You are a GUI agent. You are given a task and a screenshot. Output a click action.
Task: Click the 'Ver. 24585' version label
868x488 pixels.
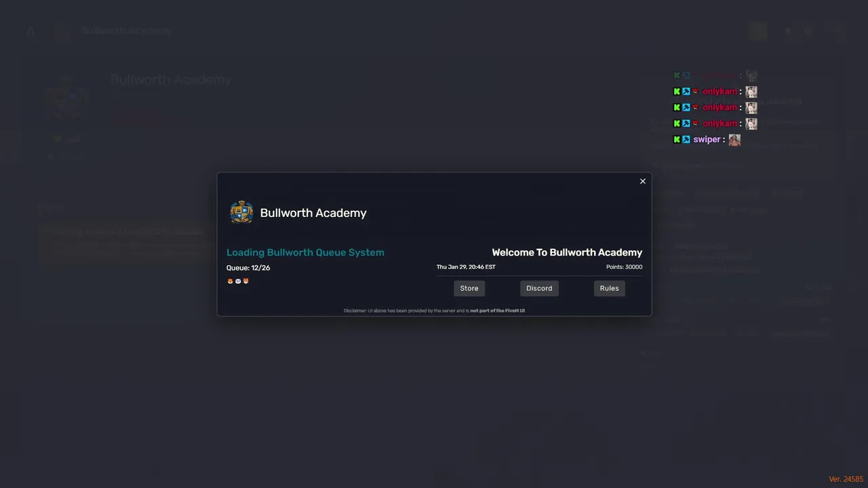(846, 479)
